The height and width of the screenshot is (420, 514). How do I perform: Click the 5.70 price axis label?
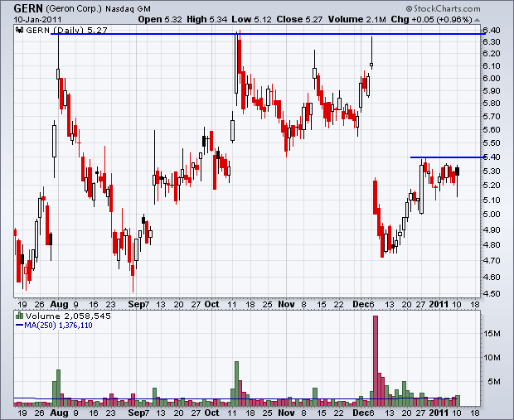click(x=492, y=116)
